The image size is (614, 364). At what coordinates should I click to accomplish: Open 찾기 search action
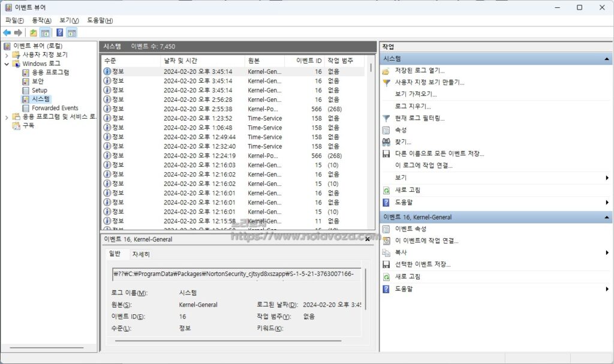(x=403, y=142)
